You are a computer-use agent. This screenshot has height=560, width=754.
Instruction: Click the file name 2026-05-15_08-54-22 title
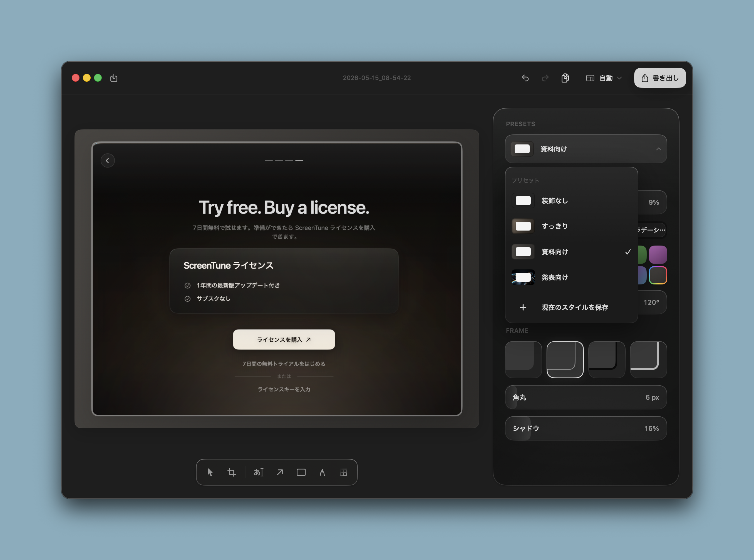click(377, 78)
